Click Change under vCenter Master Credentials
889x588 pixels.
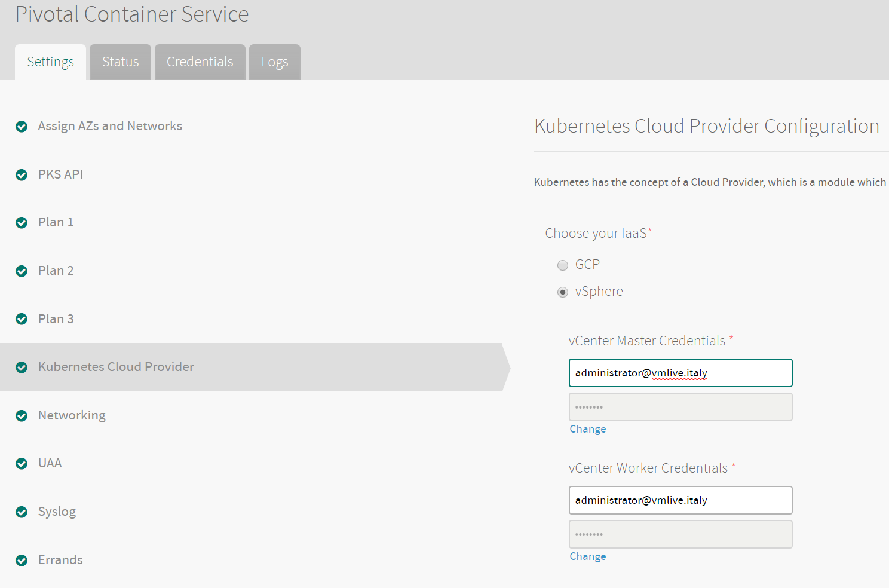[x=588, y=429]
